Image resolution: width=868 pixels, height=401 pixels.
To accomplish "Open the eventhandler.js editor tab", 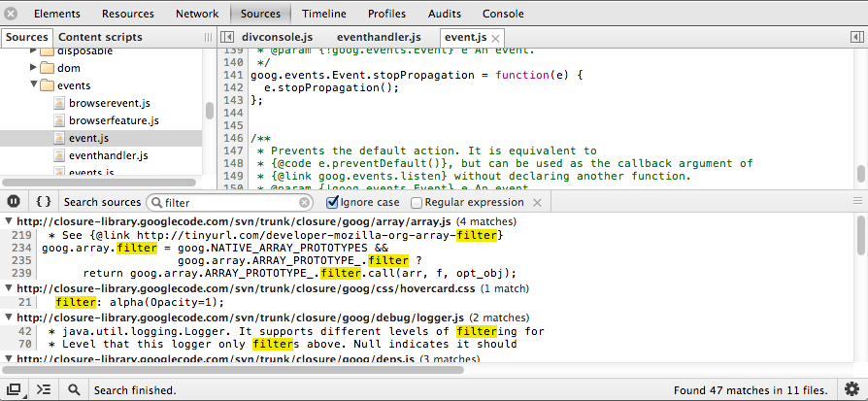I will pos(379,37).
